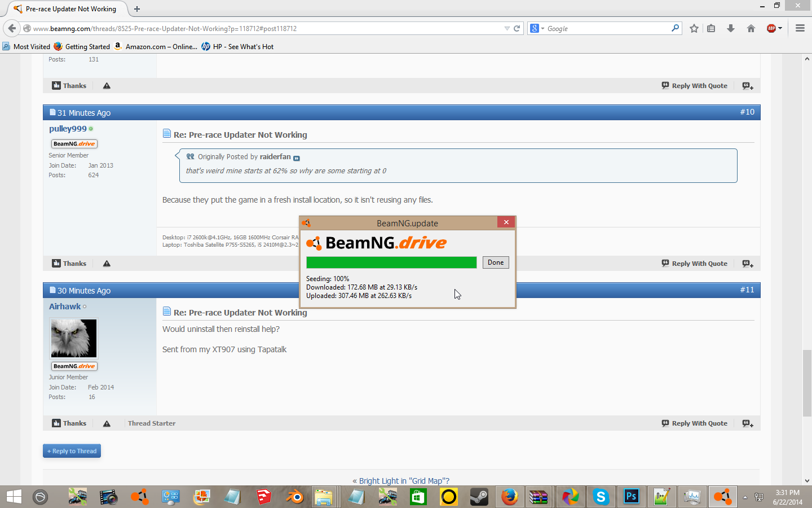Launch Blender from the taskbar
The width and height of the screenshot is (812, 508).
294,497
